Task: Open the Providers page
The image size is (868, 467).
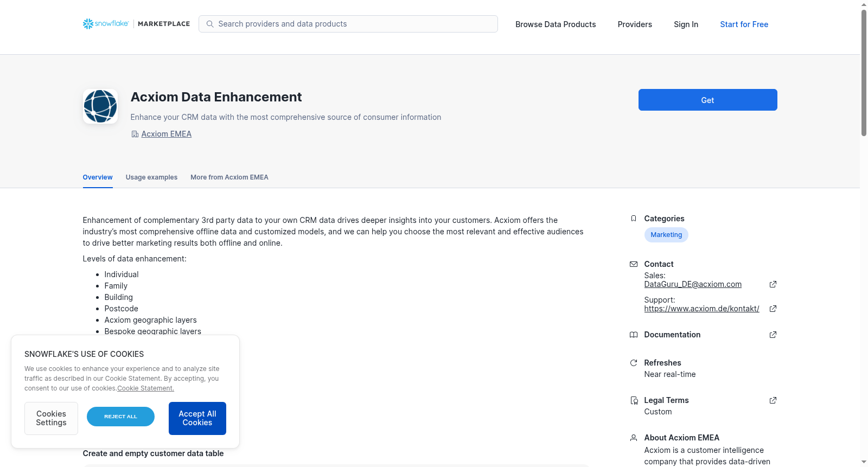Action: click(x=635, y=24)
